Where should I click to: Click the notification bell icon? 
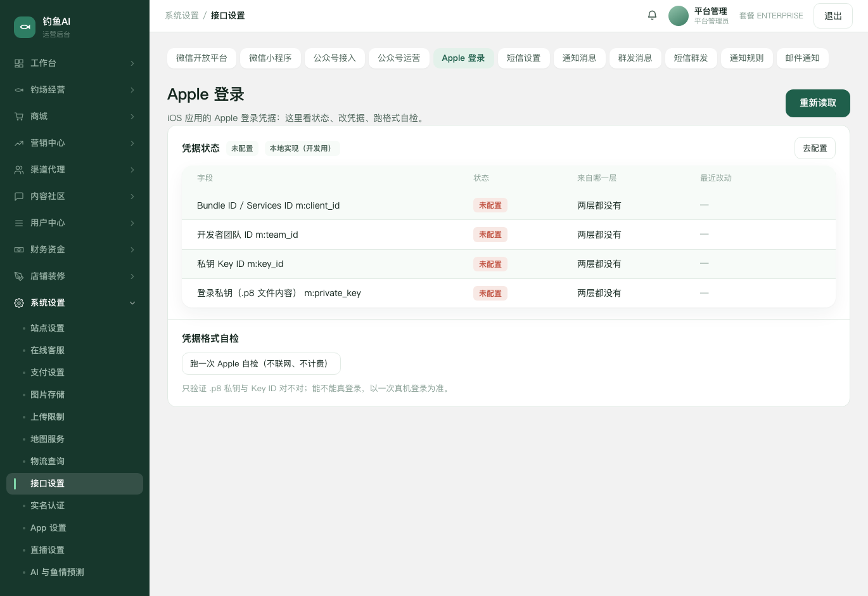point(652,15)
